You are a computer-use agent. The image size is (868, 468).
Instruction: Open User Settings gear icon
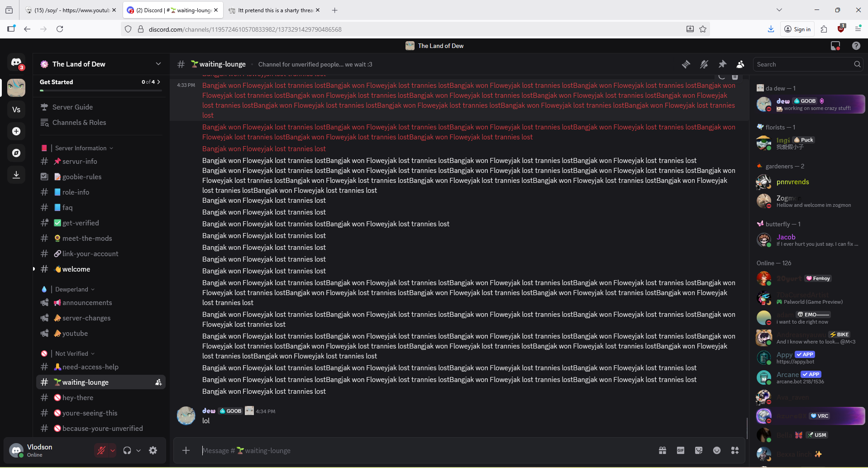click(x=153, y=450)
